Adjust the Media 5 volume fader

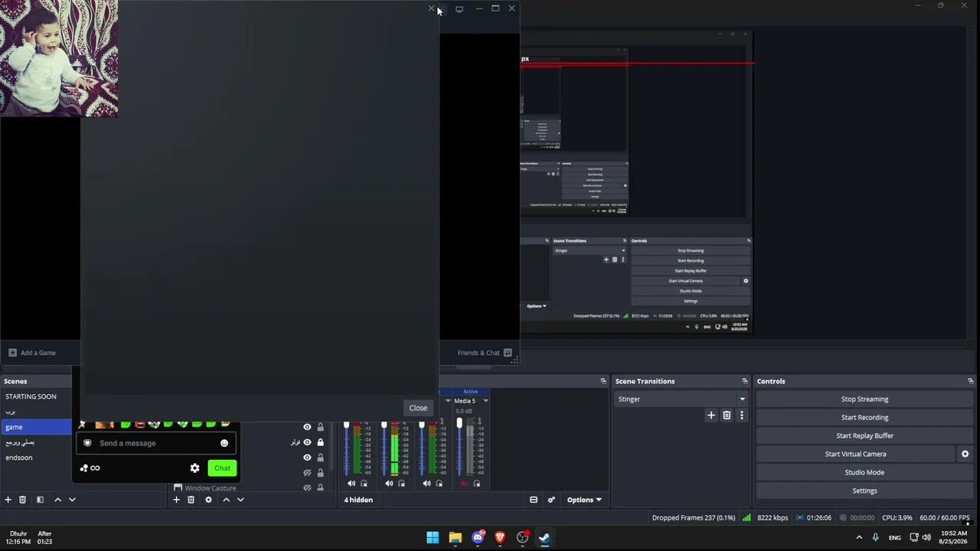click(459, 423)
